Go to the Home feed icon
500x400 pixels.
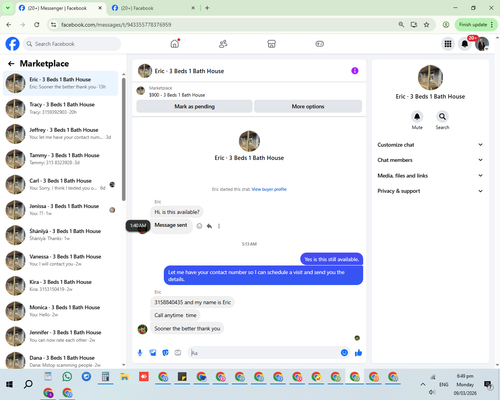pyautogui.click(x=175, y=44)
